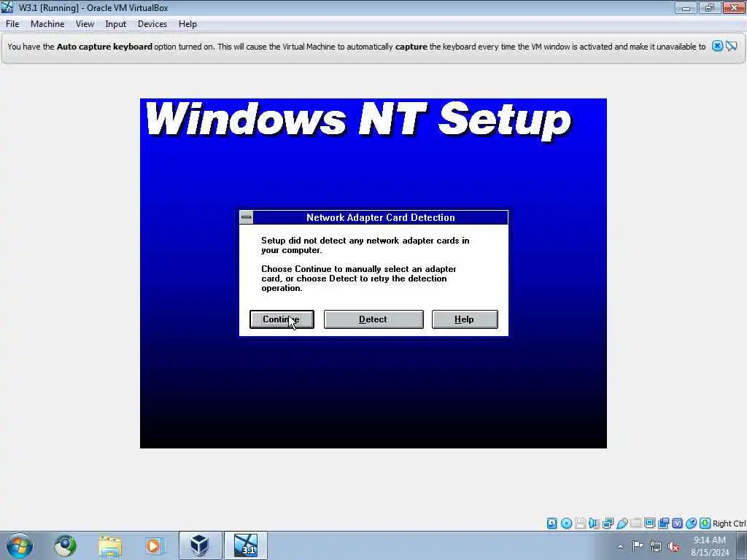747x560 pixels.
Task: Click the hard disk activity status icon
Action: click(x=551, y=524)
